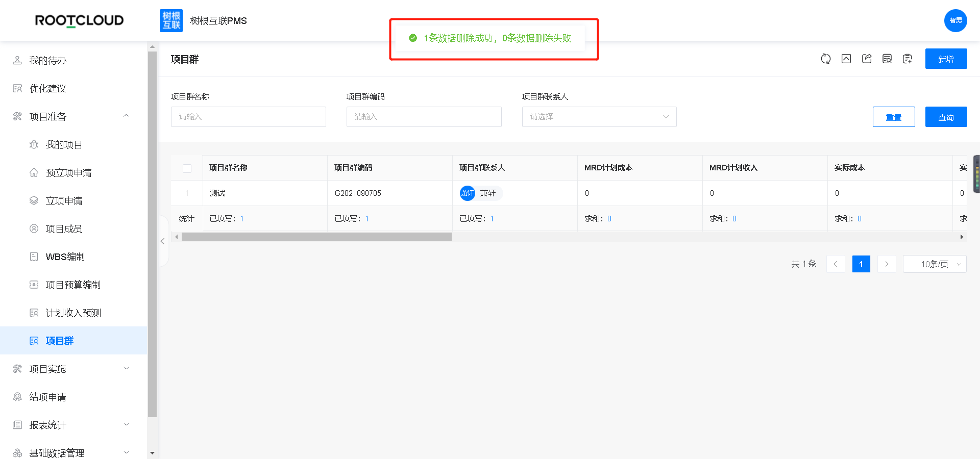The image size is (980, 459).
Task: Select page 1 in pagination
Action: coord(861,264)
